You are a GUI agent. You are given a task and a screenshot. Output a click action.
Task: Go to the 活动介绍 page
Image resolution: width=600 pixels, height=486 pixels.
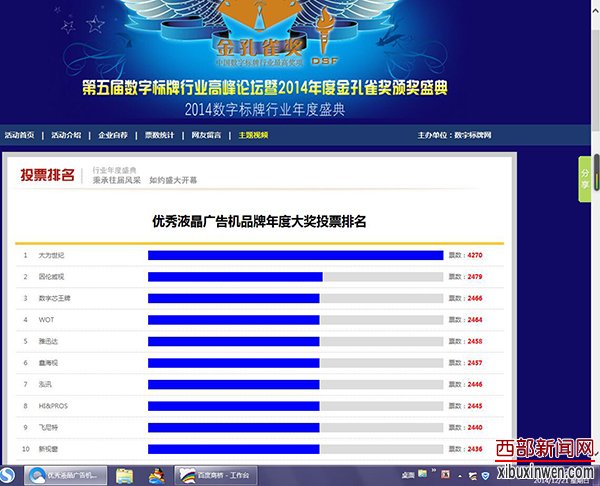click(66, 134)
